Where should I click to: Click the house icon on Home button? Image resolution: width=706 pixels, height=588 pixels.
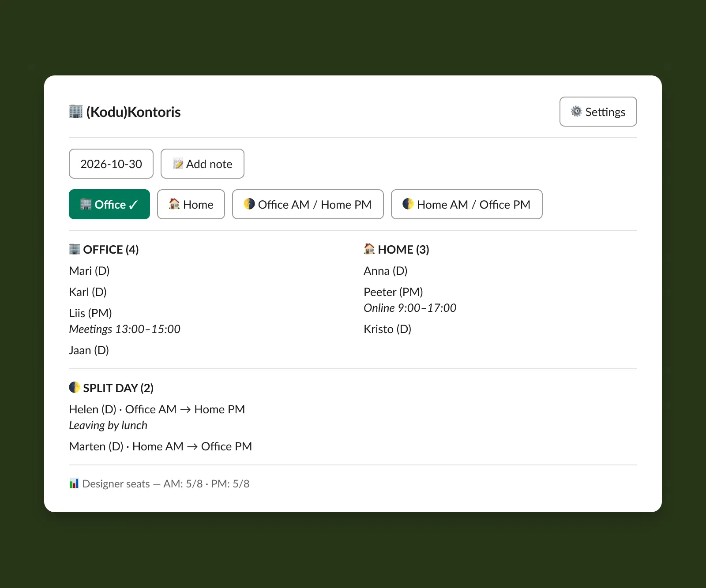click(174, 204)
